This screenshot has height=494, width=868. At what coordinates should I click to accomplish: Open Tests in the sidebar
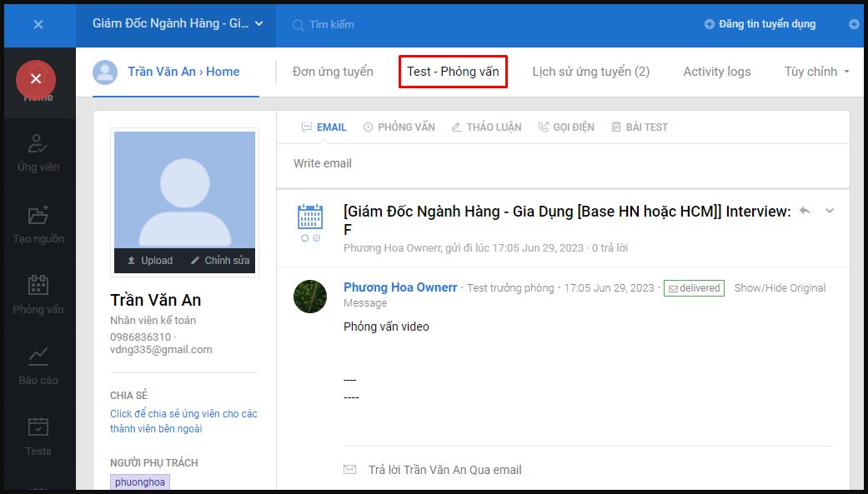tap(38, 437)
